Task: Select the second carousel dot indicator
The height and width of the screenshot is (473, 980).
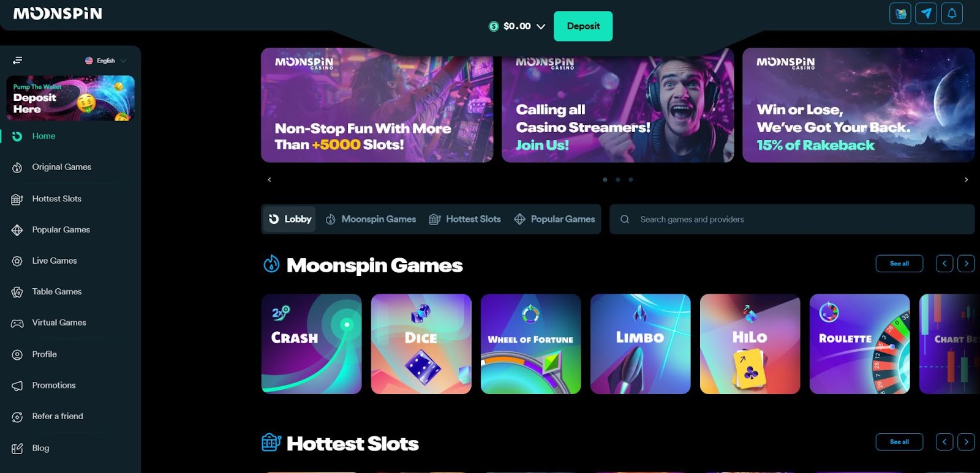Action: (618, 179)
